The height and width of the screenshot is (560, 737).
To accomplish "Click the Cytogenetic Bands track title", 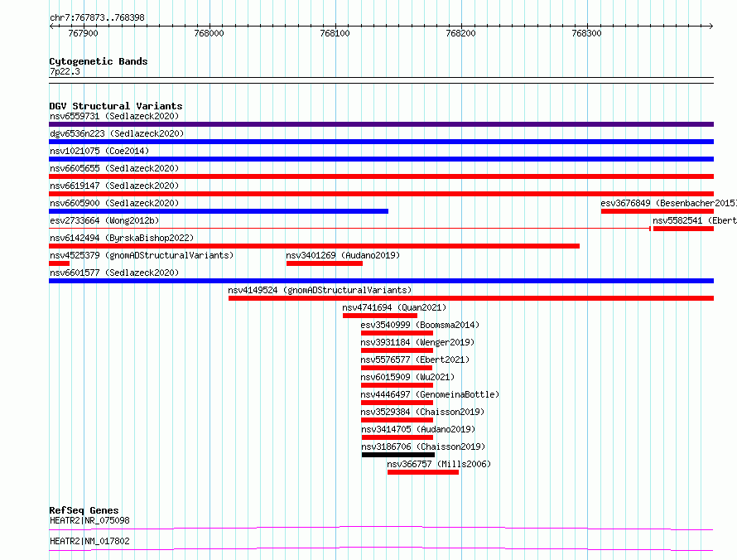I will pos(99,61).
